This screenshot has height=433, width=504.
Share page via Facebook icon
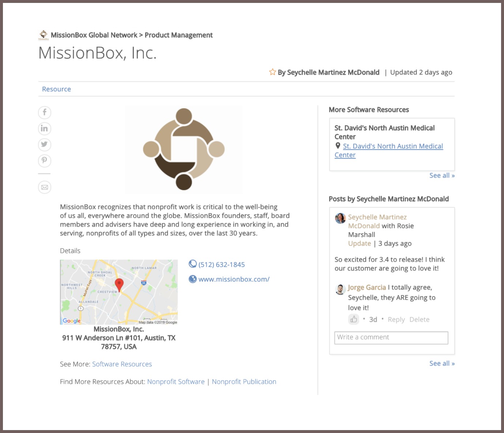[45, 112]
